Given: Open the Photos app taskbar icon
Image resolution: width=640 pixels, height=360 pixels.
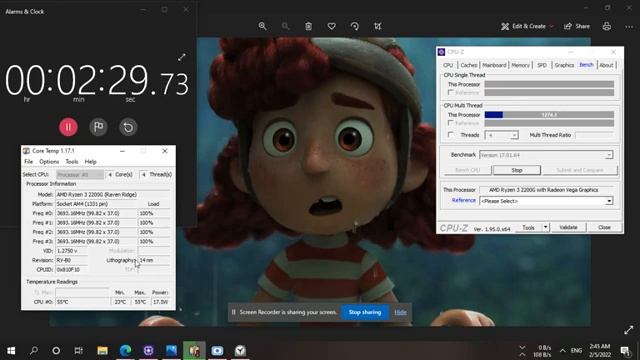Looking at the screenshot, I should click(x=171, y=351).
